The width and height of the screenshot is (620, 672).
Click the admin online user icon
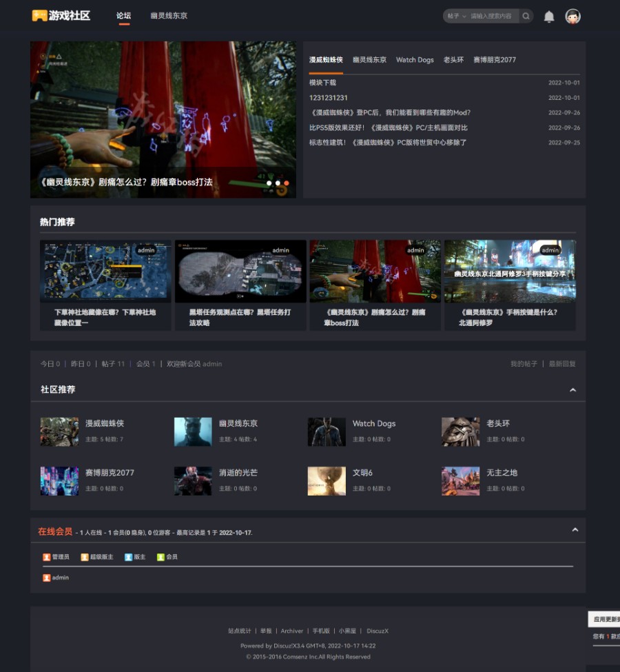tap(47, 578)
